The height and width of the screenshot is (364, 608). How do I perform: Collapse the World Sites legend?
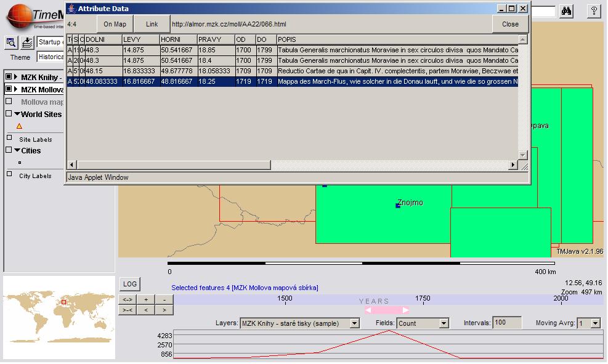(x=17, y=114)
